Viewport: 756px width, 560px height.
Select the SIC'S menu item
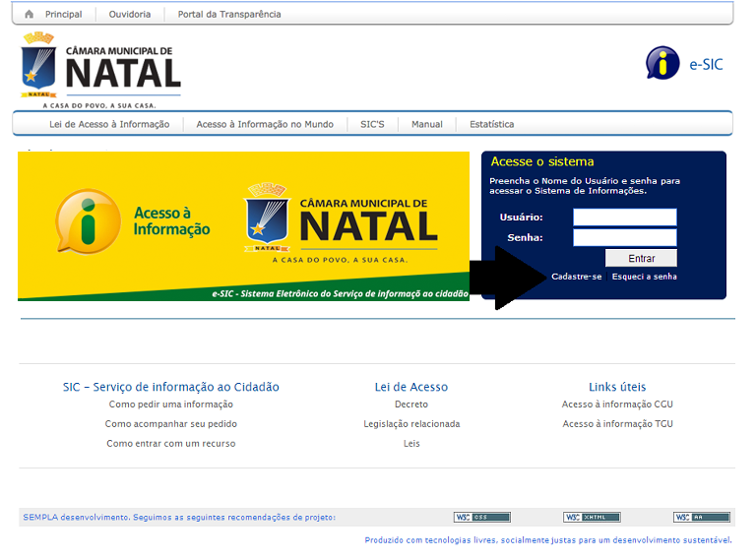pyautogui.click(x=372, y=124)
